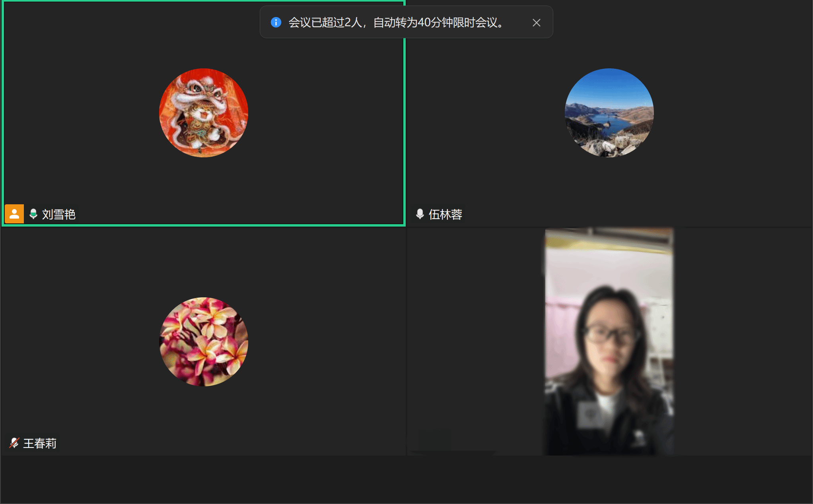This screenshot has height=504, width=813.
Task: Click the 王春莉 name label
Action: 40,443
